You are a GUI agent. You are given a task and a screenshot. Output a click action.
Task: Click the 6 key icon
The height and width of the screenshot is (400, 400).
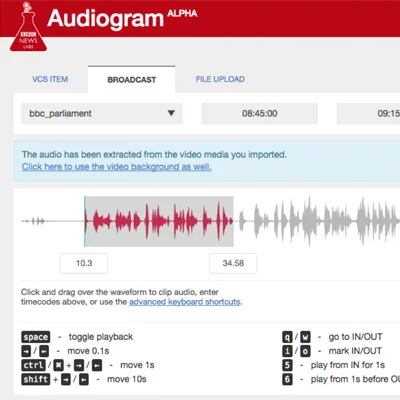coord(287,379)
